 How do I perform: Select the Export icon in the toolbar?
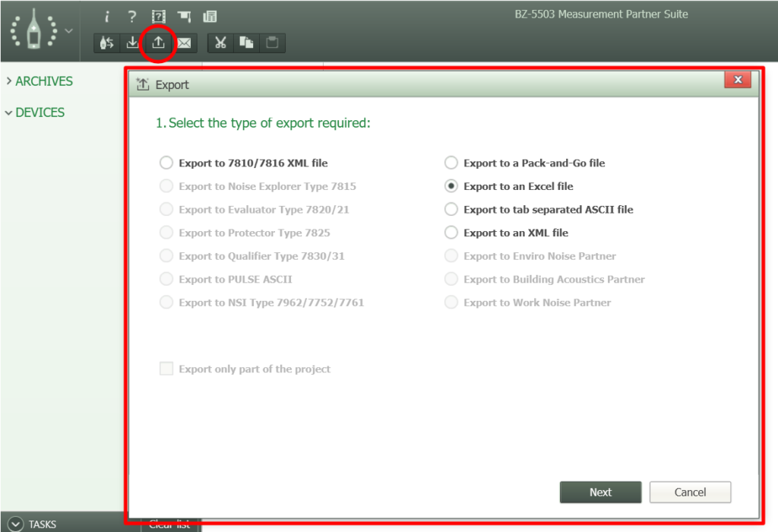(157, 43)
